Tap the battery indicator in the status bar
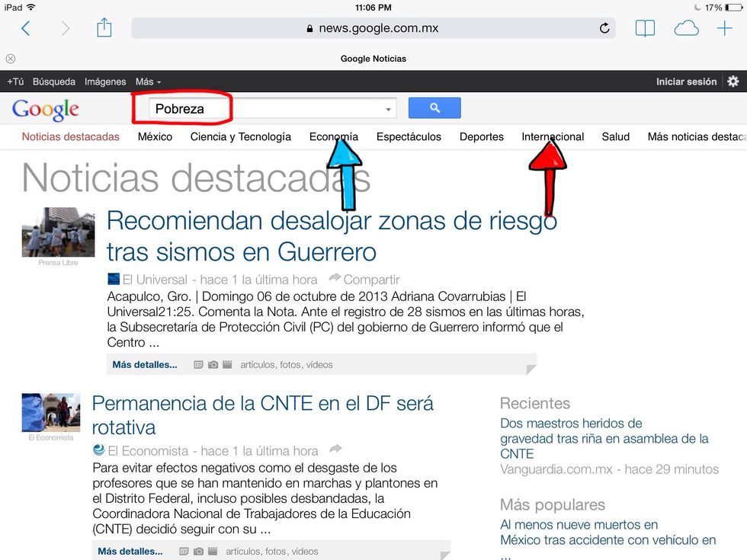Screen dimensions: 747x560 pos(733,8)
